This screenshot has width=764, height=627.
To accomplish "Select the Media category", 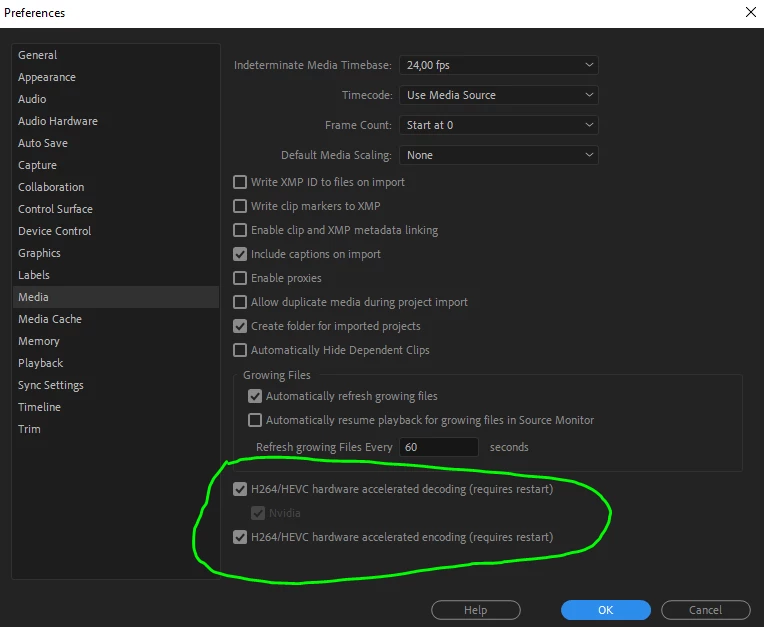I will pyautogui.click(x=116, y=297).
